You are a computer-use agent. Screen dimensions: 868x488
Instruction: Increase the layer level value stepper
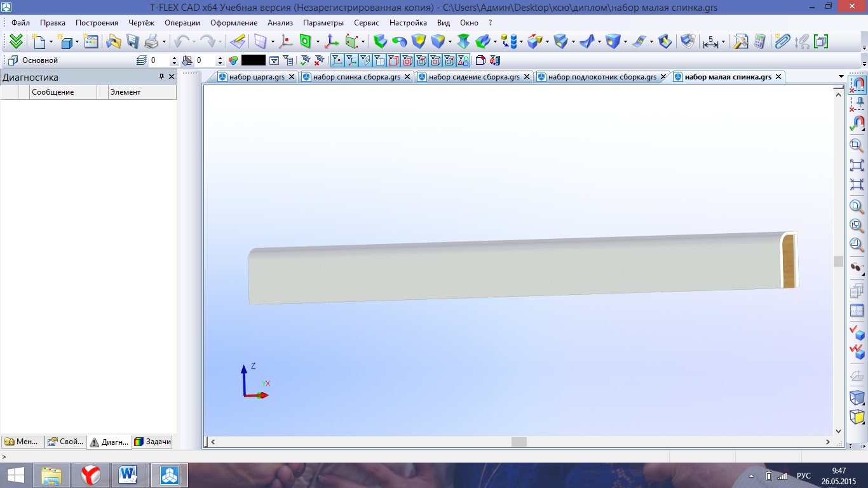(175, 58)
